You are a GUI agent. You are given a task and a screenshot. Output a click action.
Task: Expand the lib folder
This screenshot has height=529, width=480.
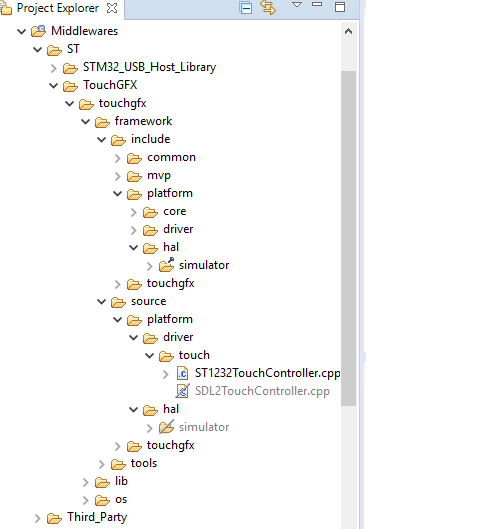(86, 482)
